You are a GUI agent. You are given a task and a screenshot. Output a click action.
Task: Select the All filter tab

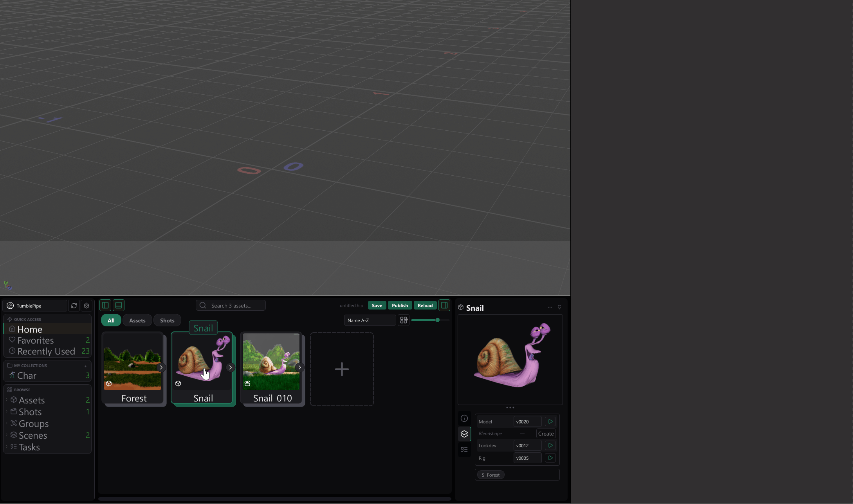(x=111, y=320)
